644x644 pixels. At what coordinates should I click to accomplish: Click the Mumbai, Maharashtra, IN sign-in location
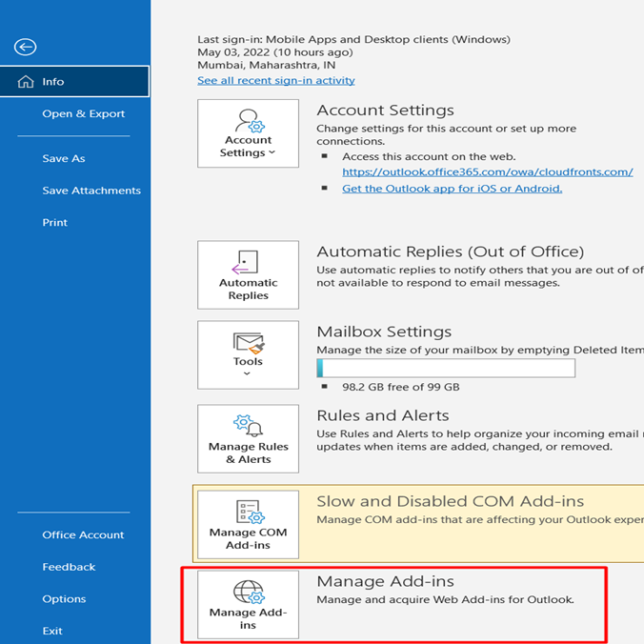266,66
